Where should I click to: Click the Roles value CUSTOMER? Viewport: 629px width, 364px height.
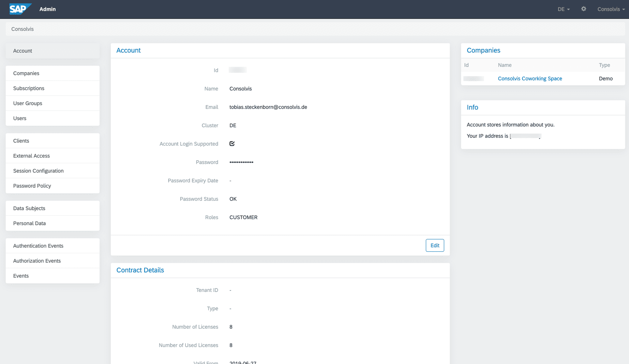243,217
